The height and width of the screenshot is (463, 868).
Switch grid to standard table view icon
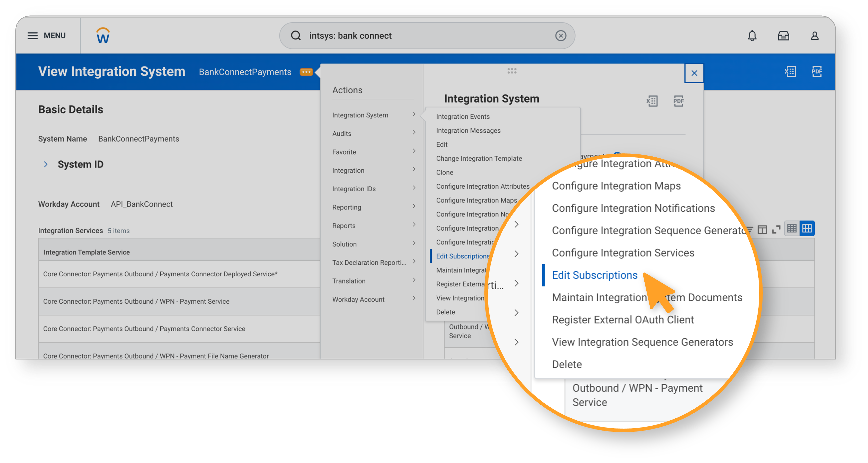(x=807, y=229)
